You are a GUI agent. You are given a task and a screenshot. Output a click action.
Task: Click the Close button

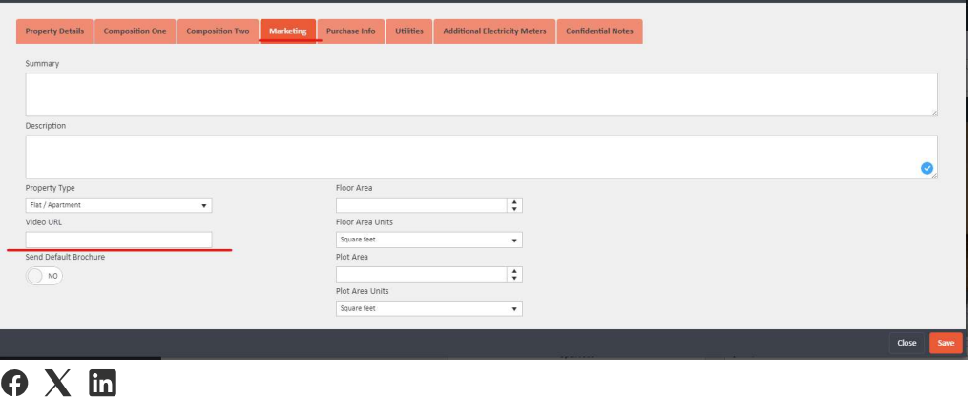click(907, 343)
